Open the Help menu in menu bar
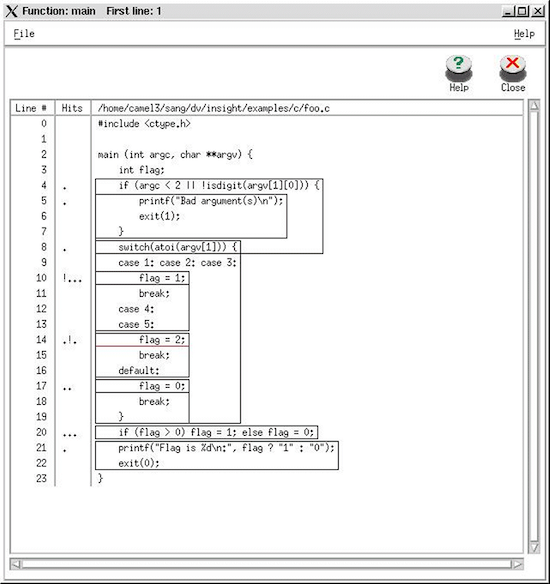 (x=524, y=34)
